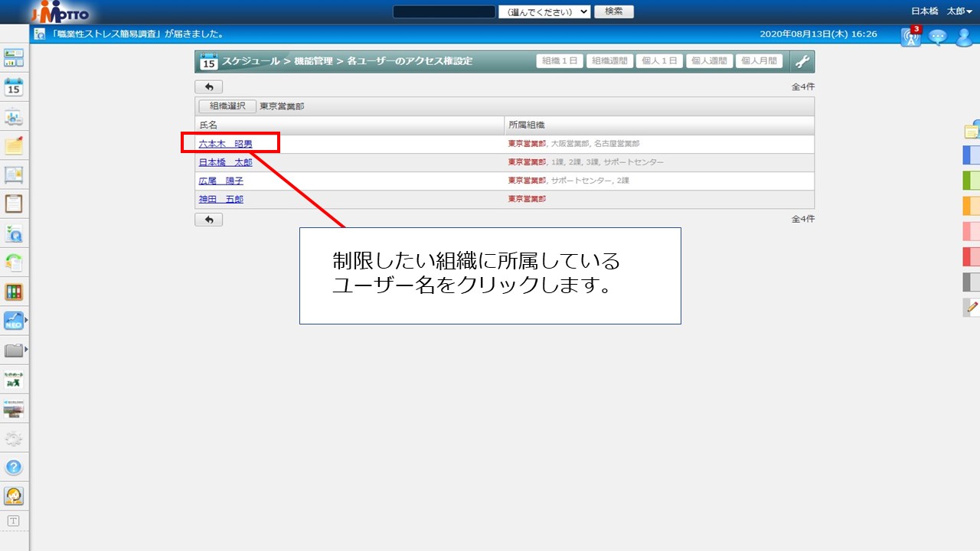The height and width of the screenshot is (551, 980).
Task: Switch to 個人月間 view
Action: tap(759, 61)
